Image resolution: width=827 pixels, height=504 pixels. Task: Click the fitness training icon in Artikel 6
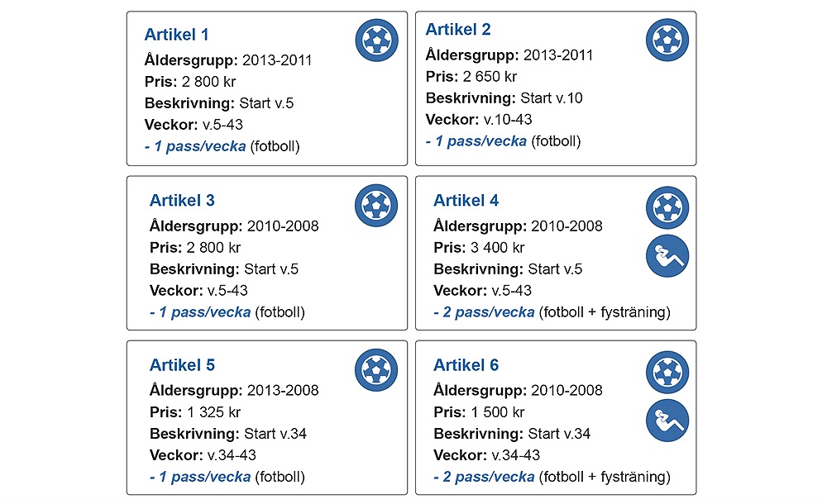[667, 421]
